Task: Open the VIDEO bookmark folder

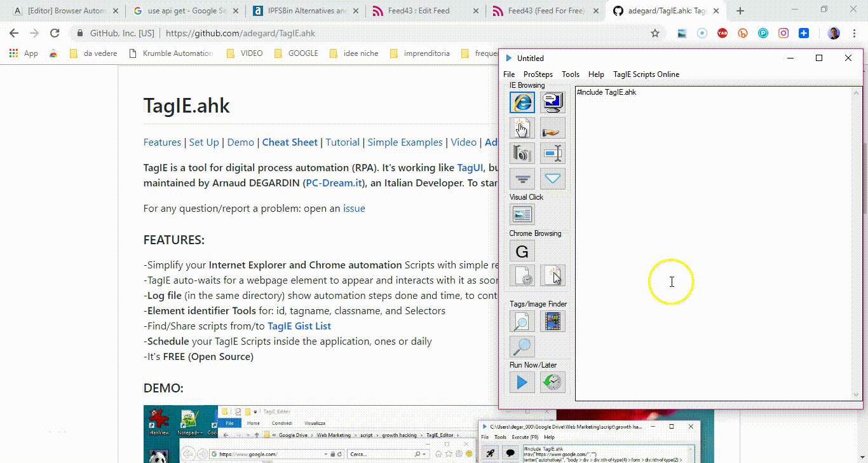Action: pyautogui.click(x=245, y=53)
